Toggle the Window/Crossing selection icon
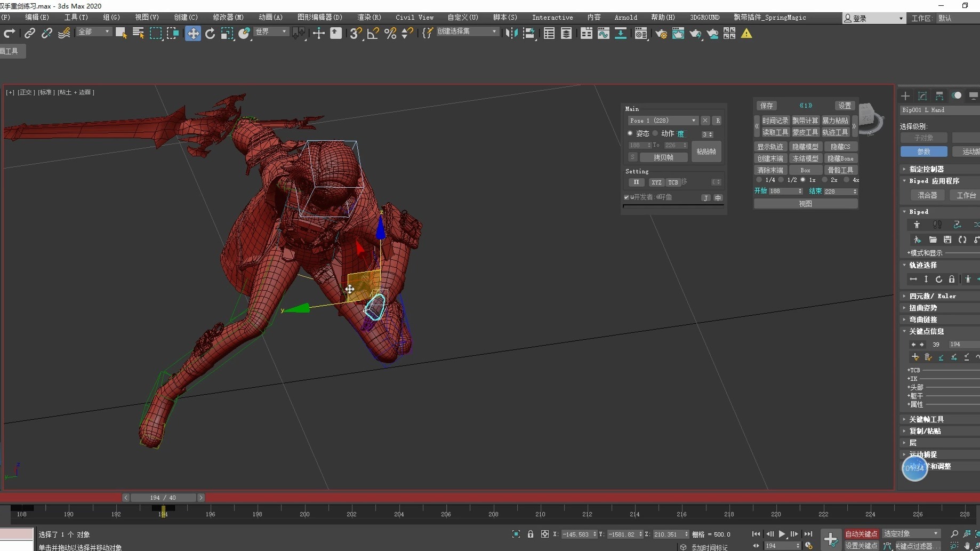Viewport: 980px width, 551px height. [173, 34]
